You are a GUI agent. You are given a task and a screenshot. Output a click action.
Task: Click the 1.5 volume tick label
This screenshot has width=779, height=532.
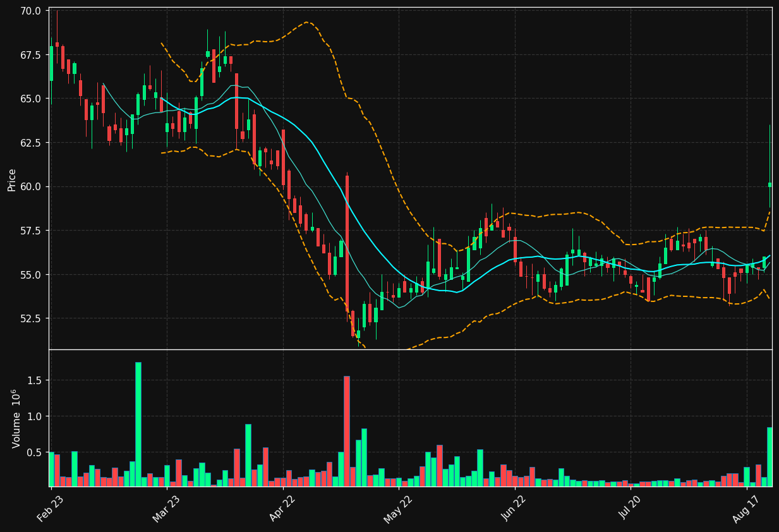click(34, 380)
